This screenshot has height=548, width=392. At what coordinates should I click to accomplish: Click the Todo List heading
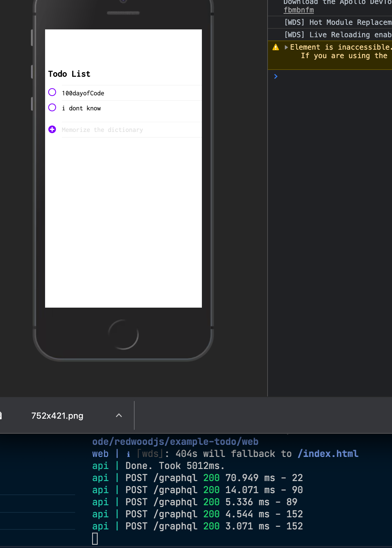coord(69,74)
